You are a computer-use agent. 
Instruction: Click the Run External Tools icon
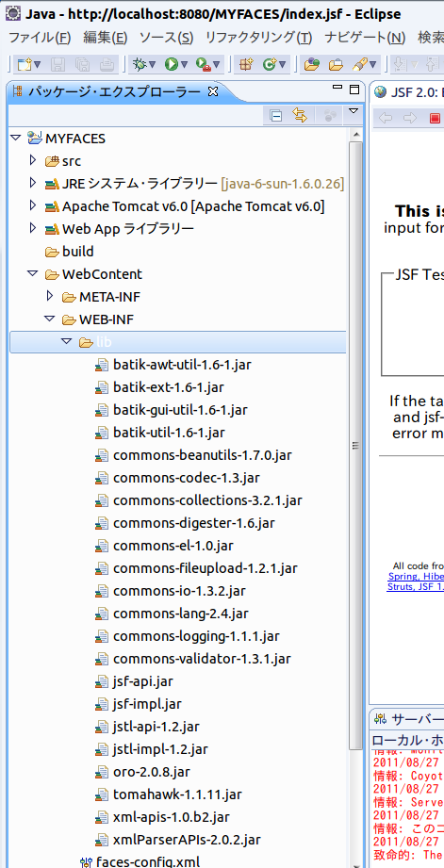pyautogui.click(x=205, y=65)
